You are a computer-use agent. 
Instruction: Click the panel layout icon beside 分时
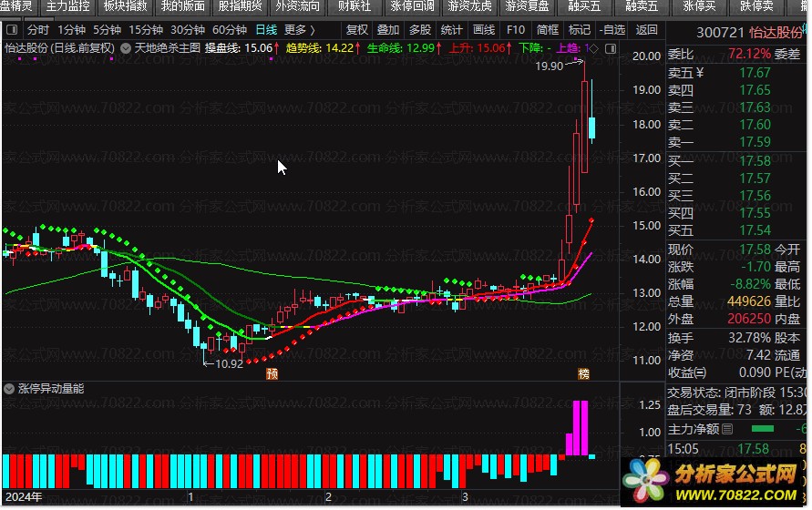coord(12,29)
